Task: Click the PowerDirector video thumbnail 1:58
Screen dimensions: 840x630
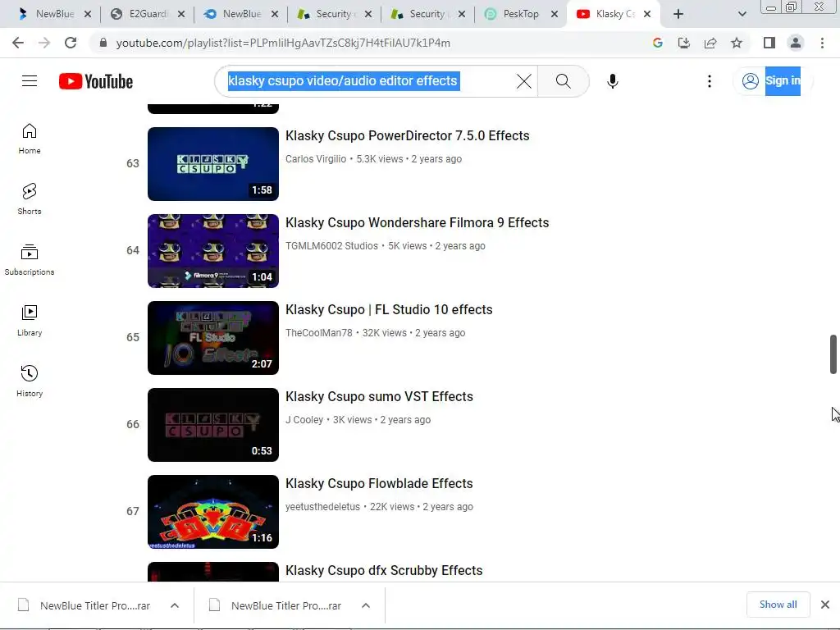Action: click(213, 164)
